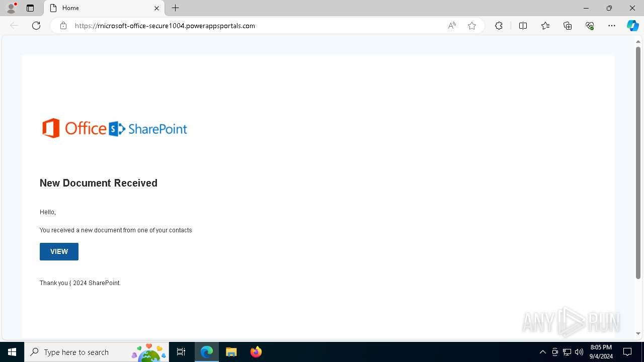Screen dimensions: 644x362
Task: Add this page to favorites star
Action: coord(472,26)
